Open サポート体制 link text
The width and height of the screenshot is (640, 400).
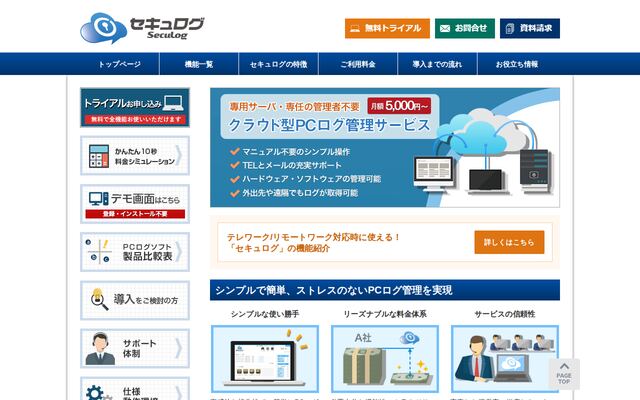point(139,349)
